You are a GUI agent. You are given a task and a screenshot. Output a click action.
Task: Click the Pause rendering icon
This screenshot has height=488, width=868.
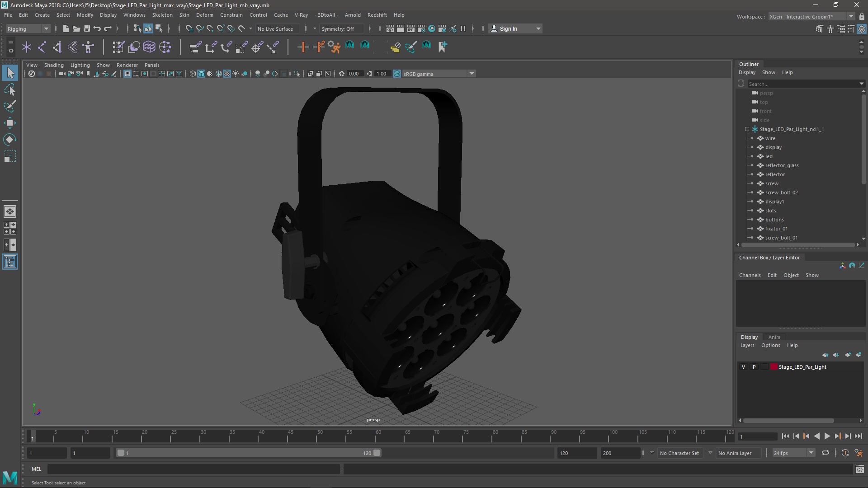463,28
